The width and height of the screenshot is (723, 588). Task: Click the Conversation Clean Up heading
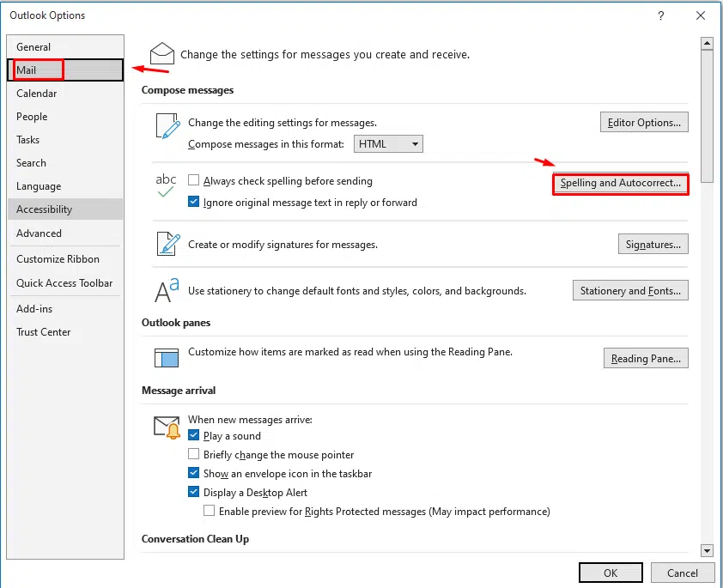(x=196, y=539)
